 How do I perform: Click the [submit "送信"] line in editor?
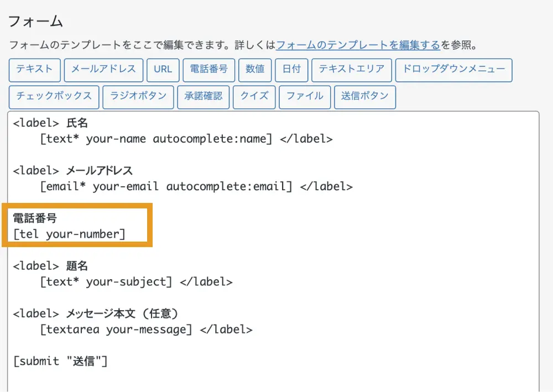click(60, 362)
